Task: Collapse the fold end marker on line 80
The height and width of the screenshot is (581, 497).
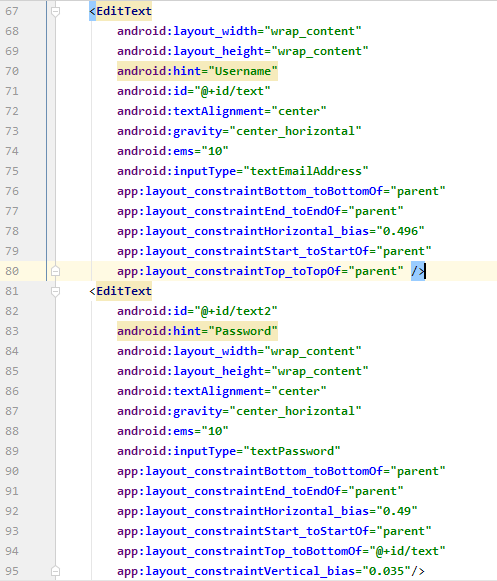Action: [55, 271]
